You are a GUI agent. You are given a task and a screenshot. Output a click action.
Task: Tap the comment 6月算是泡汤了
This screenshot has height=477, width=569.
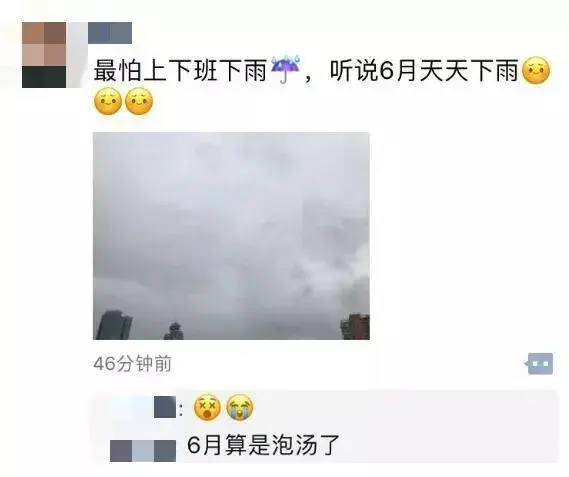click(x=263, y=445)
